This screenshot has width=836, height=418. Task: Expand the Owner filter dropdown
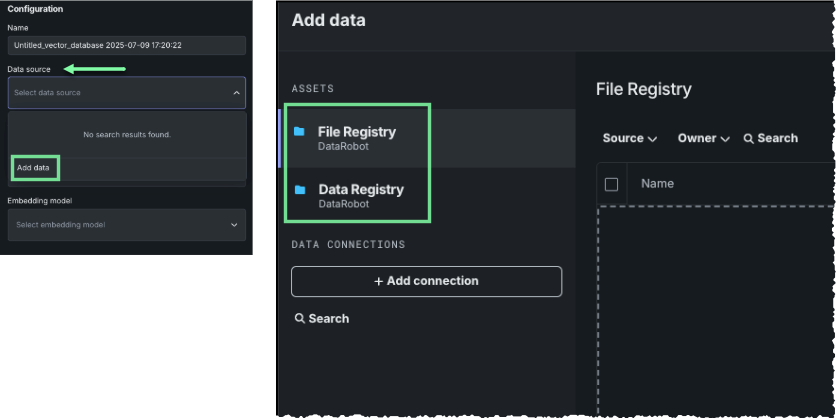704,138
